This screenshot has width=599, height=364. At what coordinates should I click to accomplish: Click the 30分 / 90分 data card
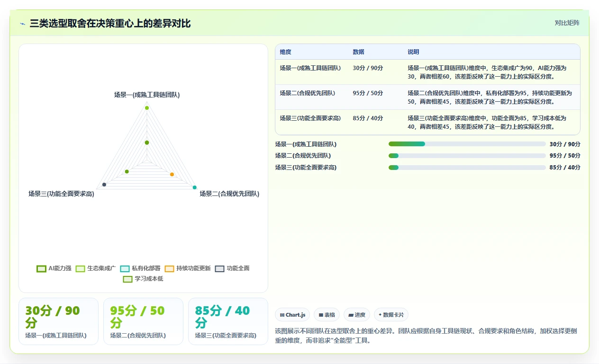click(x=58, y=321)
